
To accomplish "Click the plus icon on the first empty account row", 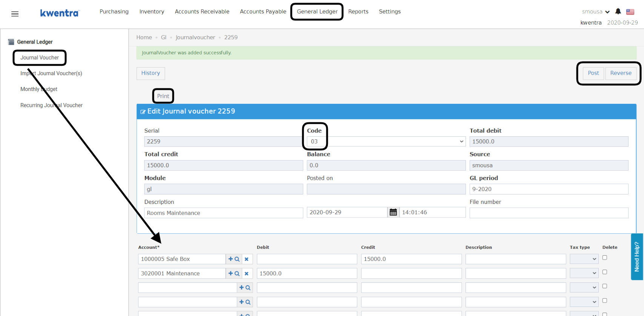I will [241, 288].
